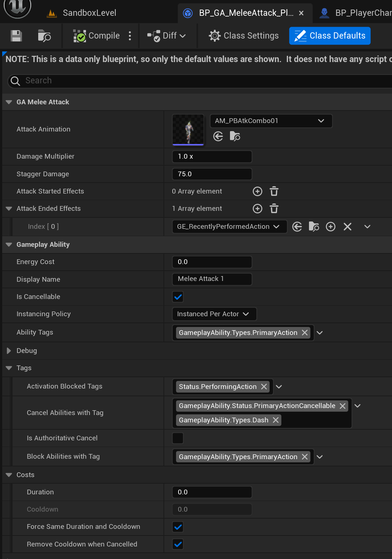Select Class Defaults button

(330, 36)
